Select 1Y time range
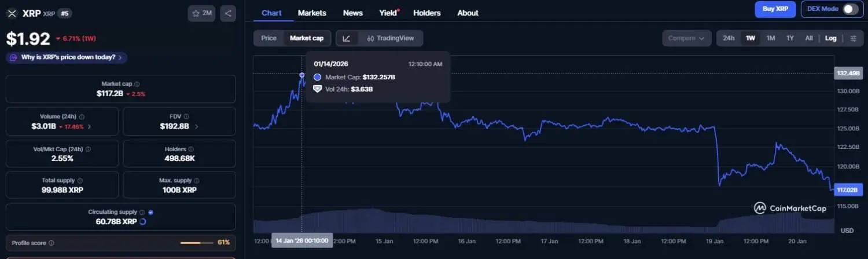The image size is (868, 259). pos(790,38)
